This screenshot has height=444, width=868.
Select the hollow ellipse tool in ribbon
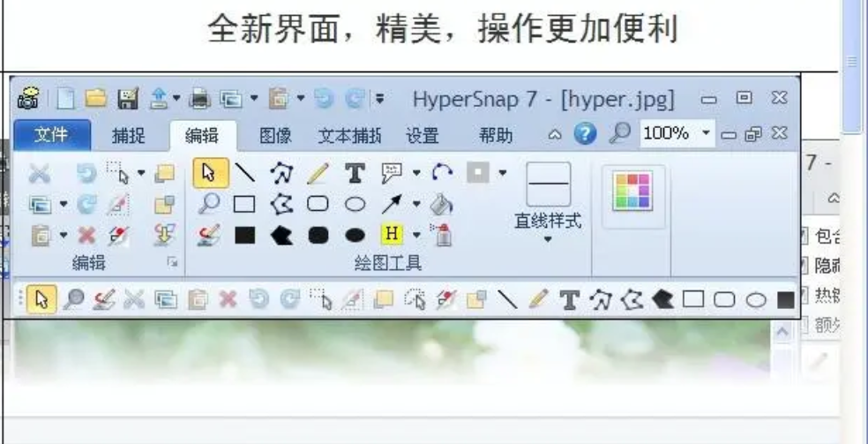pyautogui.click(x=355, y=204)
